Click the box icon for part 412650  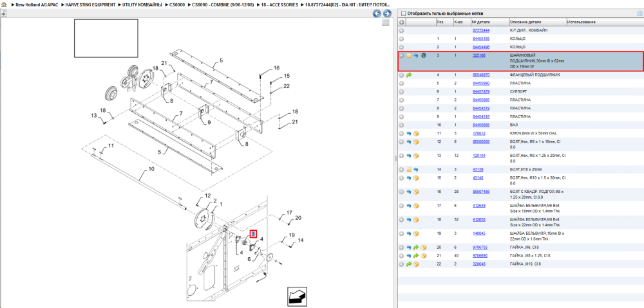coord(416,220)
